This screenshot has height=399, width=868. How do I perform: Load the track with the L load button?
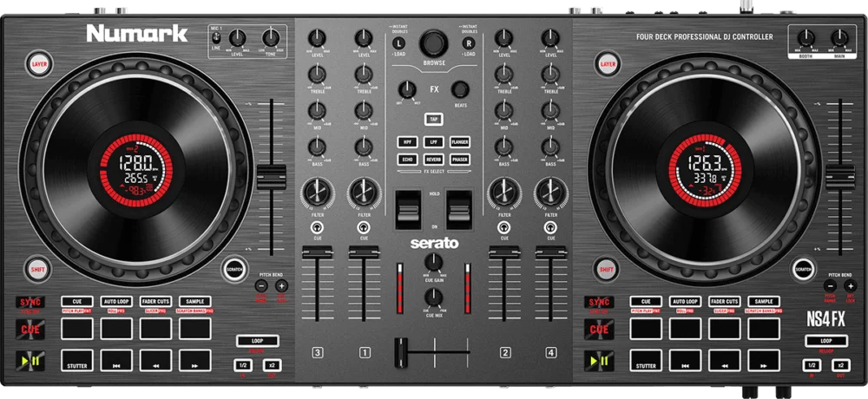(398, 43)
